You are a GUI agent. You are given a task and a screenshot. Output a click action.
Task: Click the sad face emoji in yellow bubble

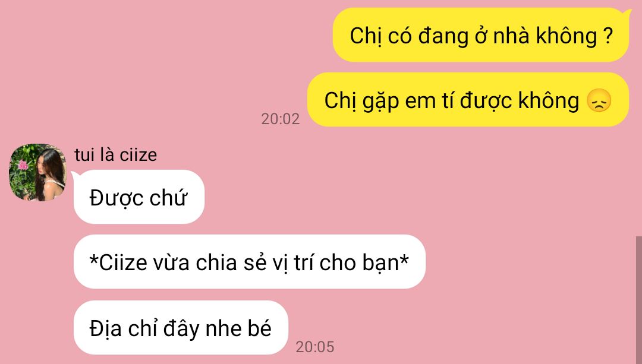pyautogui.click(x=599, y=100)
